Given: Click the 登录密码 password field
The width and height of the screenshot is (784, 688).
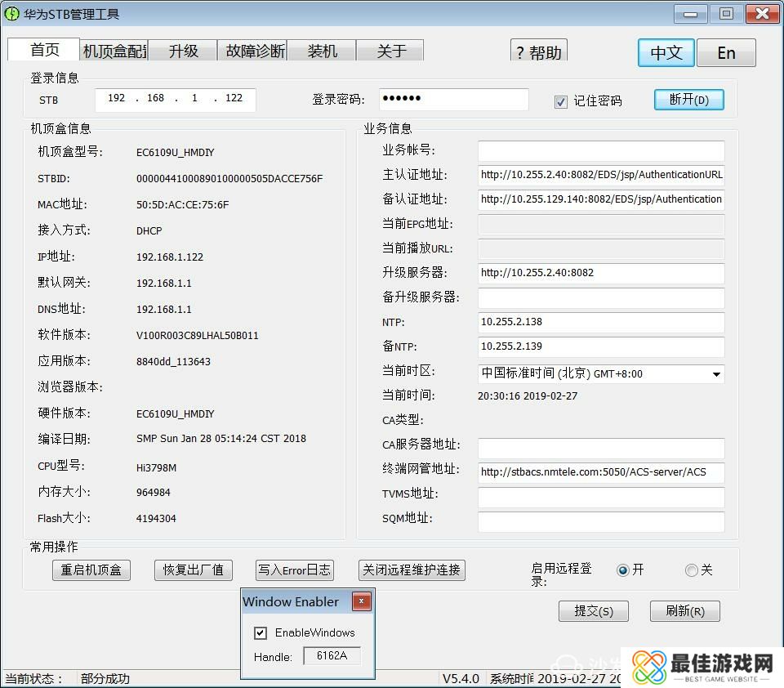Looking at the screenshot, I should 453,100.
